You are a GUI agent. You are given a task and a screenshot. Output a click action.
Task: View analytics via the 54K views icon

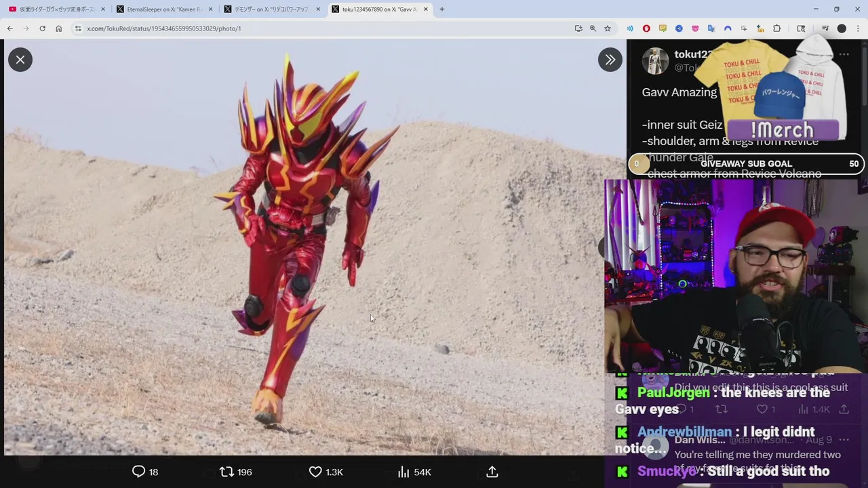[414, 472]
